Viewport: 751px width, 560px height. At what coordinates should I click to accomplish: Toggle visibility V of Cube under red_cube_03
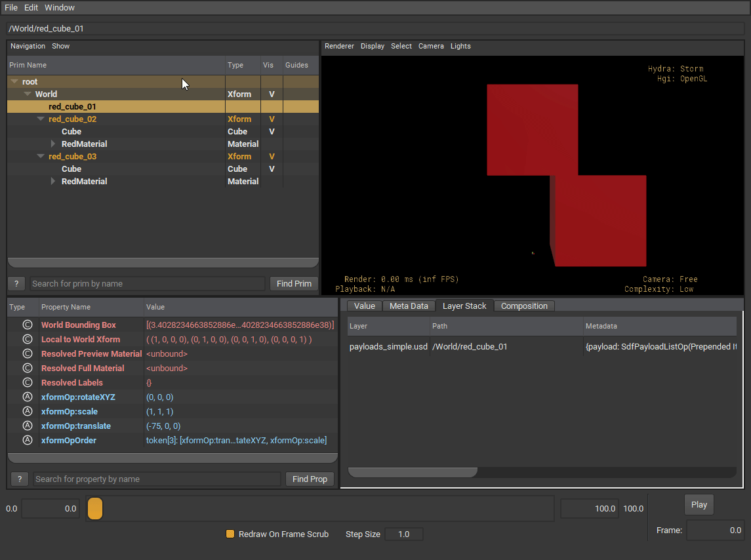(272, 169)
